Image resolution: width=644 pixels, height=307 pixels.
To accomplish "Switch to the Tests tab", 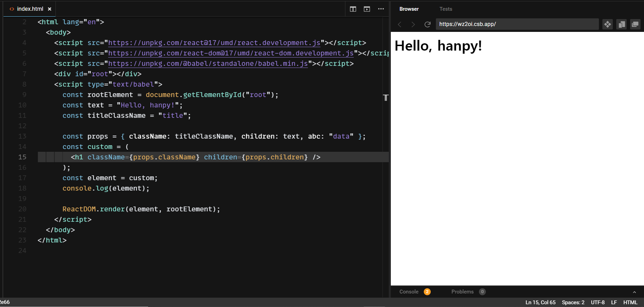I will coord(446,9).
